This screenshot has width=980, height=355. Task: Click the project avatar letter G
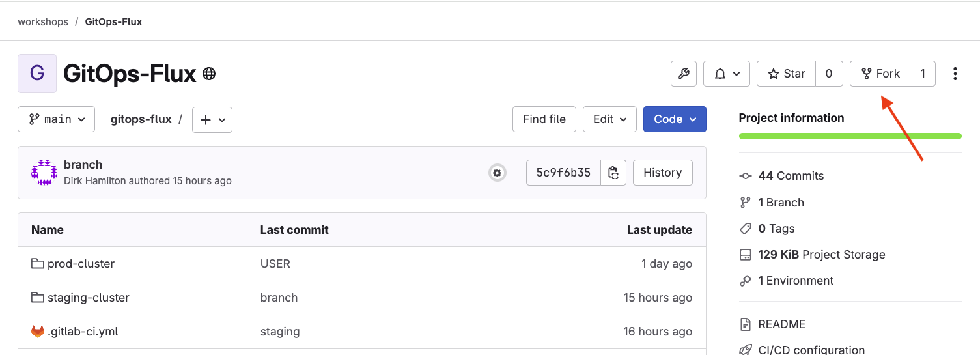pyautogui.click(x=37, y=74)
